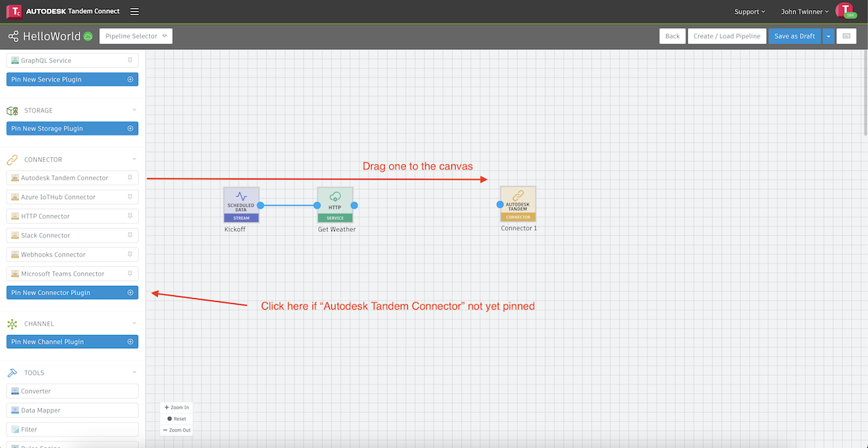Viewport: 868px width, 448px height.
Task: Click the canvas vertical scrollbar
Action: tap(865, 94)
